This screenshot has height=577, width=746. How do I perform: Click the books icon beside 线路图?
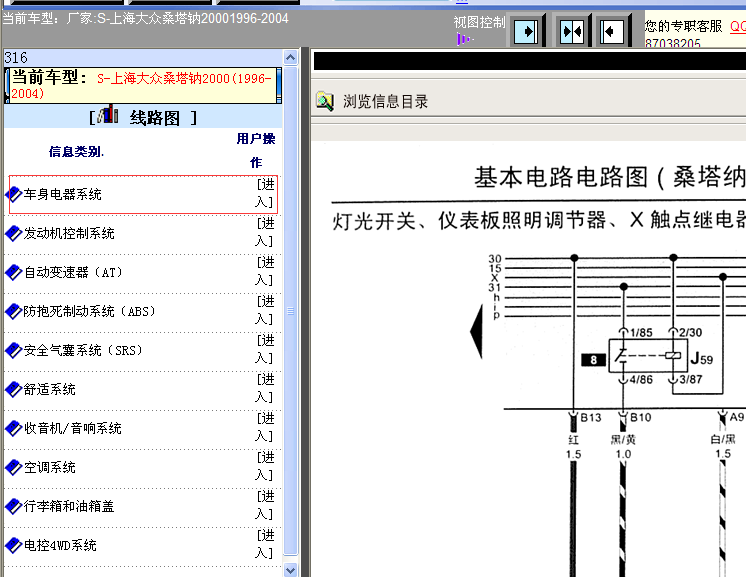[x=108, y=115]
